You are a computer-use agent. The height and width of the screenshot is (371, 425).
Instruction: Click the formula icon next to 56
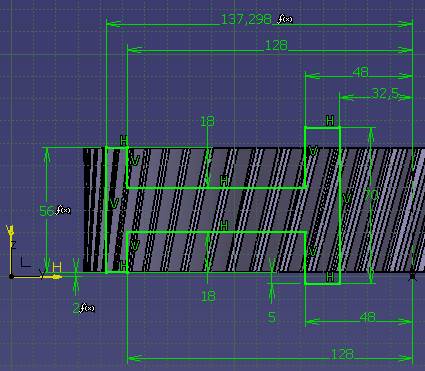pyautogui.click(x=63, y=210)
